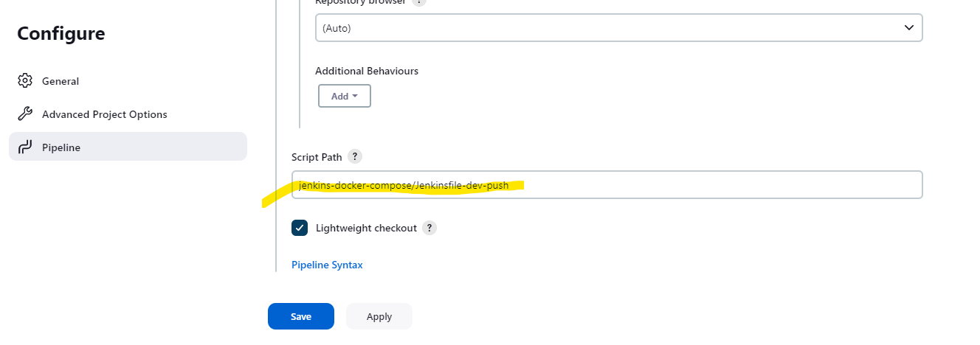Click the Configure page heading
This screenshot has height=345, width=980.
(x=61, y=33)
